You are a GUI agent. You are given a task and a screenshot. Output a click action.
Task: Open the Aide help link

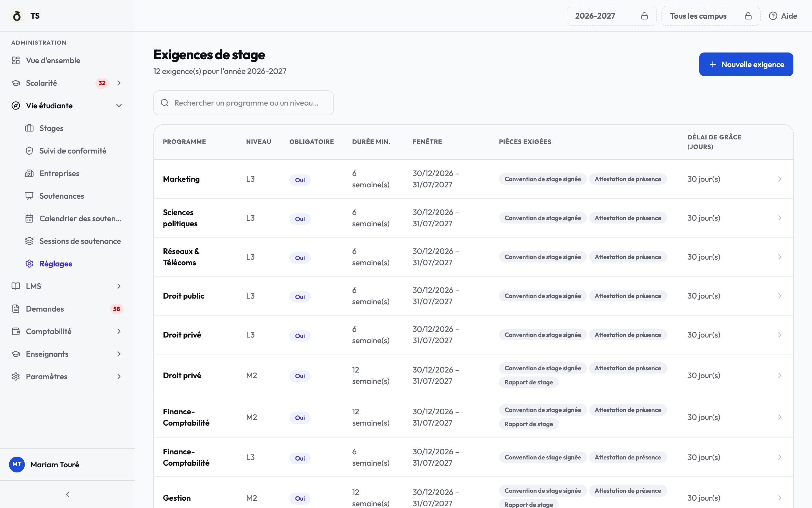(x=783, y=16)
